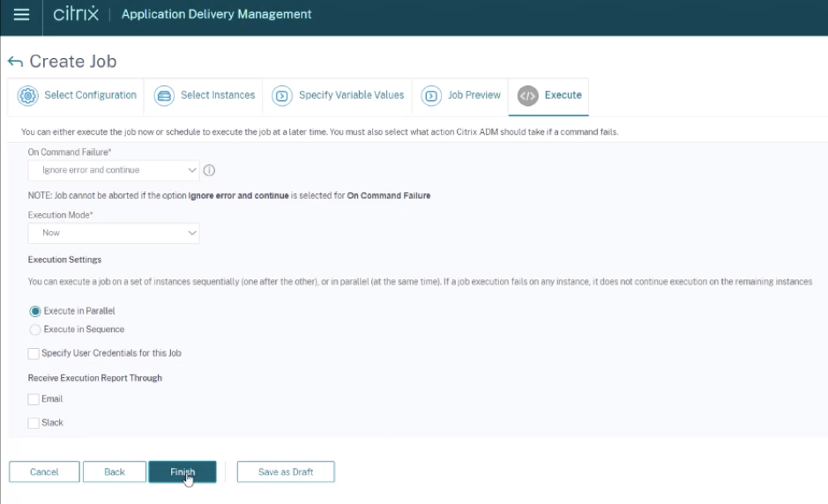Open the On Command Failure dropdown
The image size is (828, 504).
(x=114, y=170)
